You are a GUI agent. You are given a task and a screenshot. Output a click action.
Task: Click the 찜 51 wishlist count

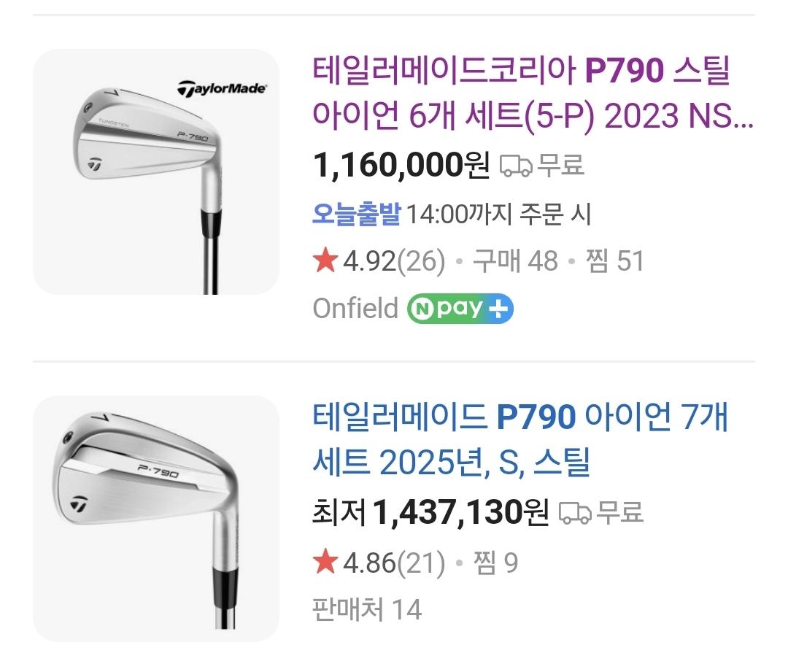pyautogui.click(x=615, y=261)
